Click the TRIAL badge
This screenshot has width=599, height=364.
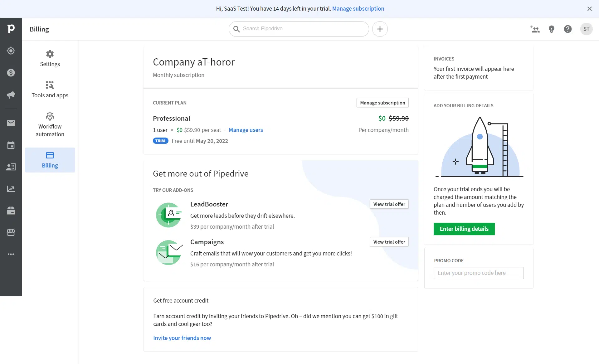pyautogui.click(x=161, y=141)
